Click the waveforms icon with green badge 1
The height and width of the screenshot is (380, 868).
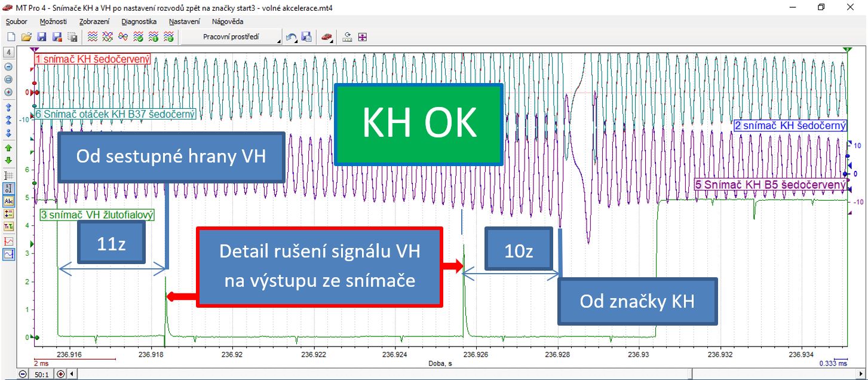pos(152,37)
